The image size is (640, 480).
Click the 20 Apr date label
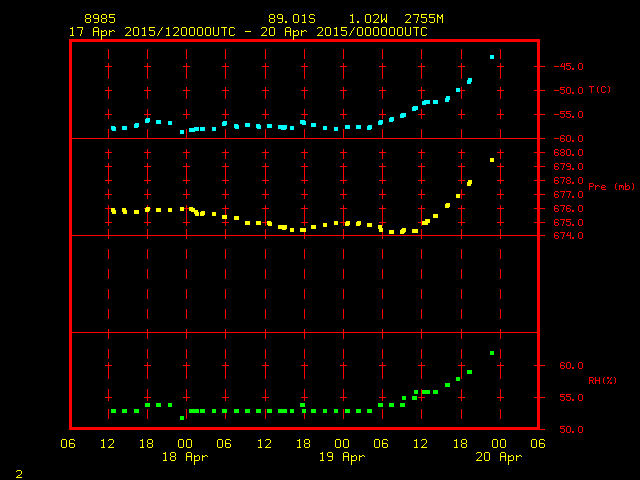[x=499, y=457]
